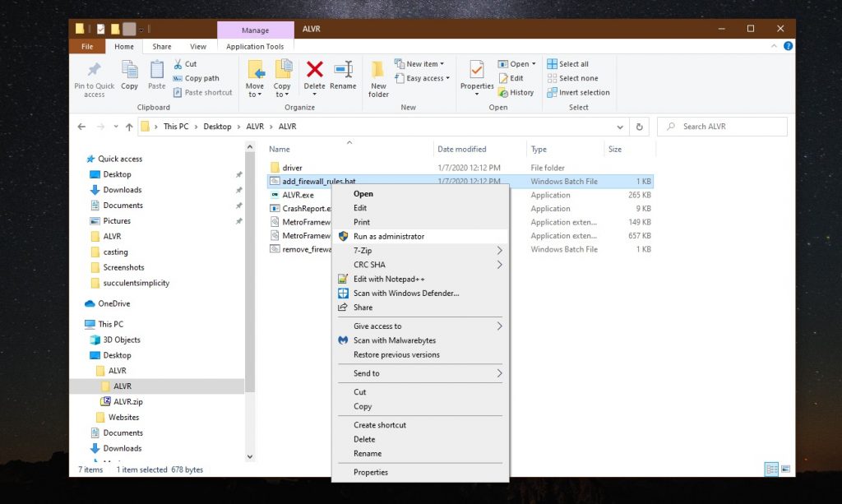Click the Properties checkmark icon
The image size is (842, 504).
click(x=477, y=69)
